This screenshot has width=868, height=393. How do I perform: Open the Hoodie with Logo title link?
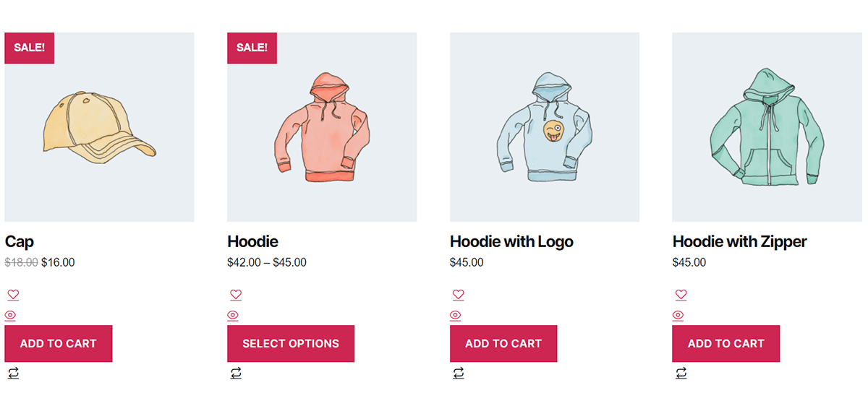tap(511, 241)
